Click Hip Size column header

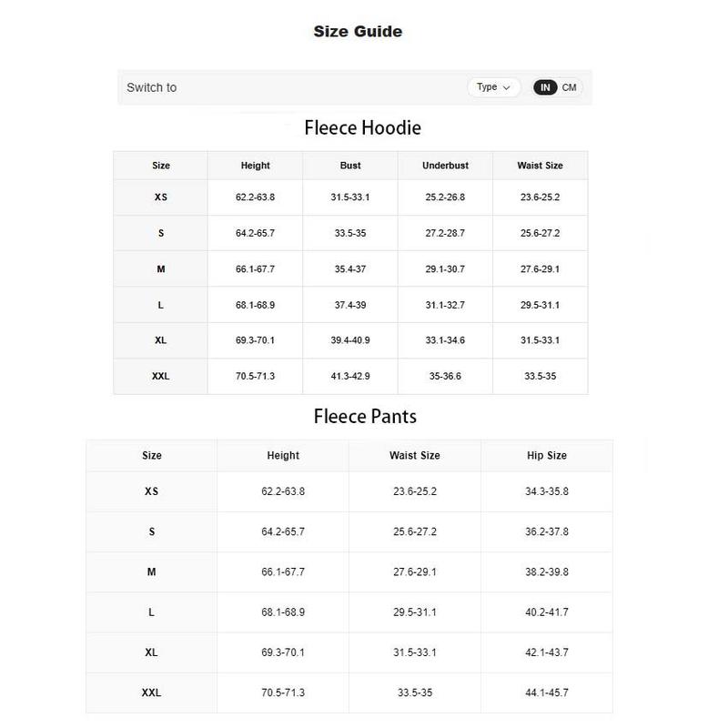(x=547, y=455)
